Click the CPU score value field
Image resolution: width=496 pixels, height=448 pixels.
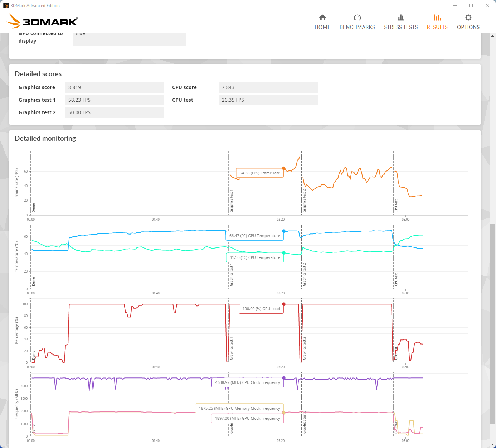pos(268,87)
